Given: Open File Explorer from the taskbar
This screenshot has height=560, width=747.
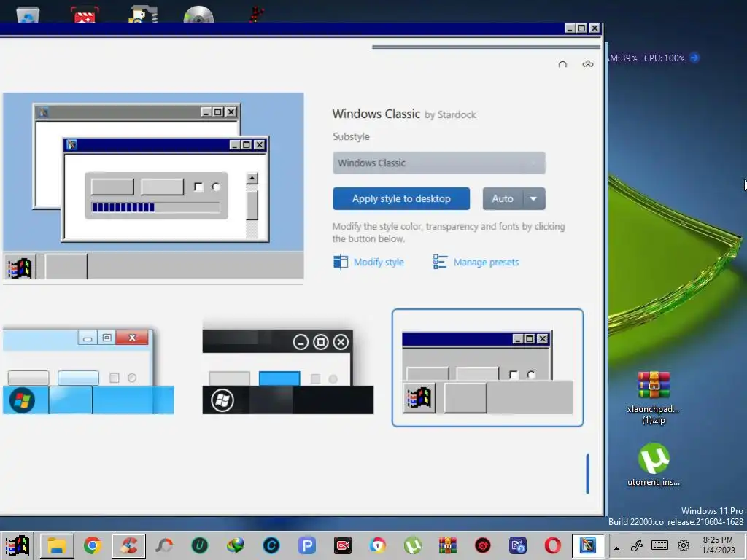Looking at the screenshot, I should (57, 545).
